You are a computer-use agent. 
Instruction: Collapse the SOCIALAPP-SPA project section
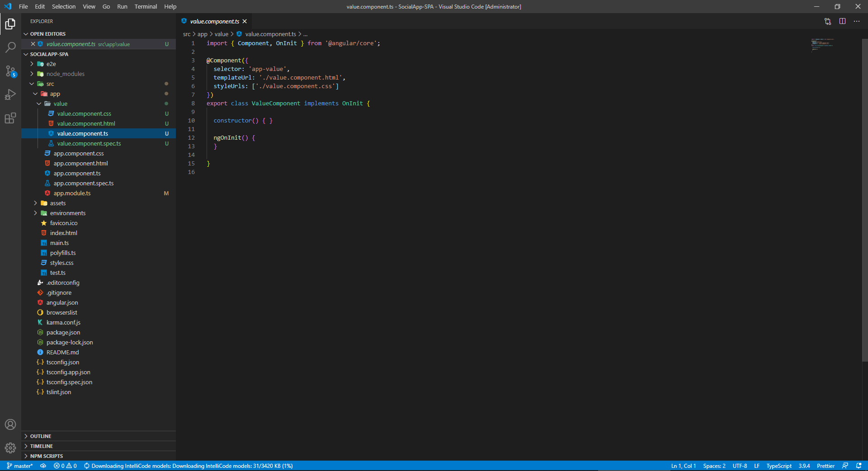tap(99, 54)
